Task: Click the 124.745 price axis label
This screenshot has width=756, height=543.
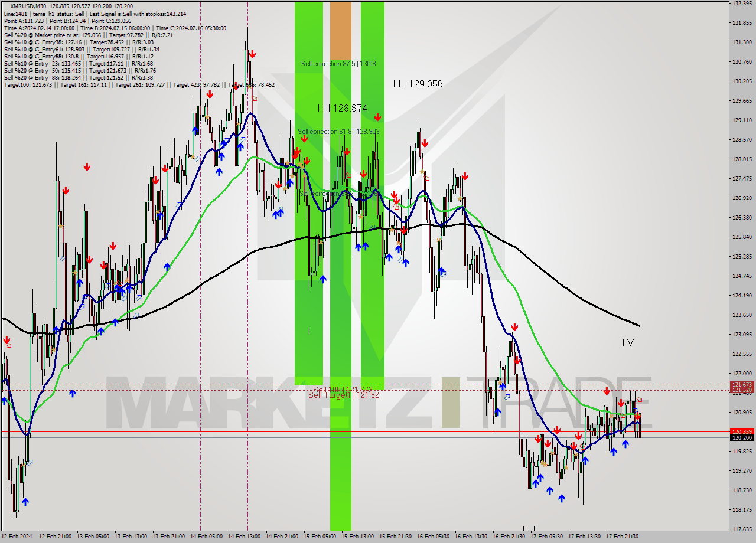Action: point(742,276)
